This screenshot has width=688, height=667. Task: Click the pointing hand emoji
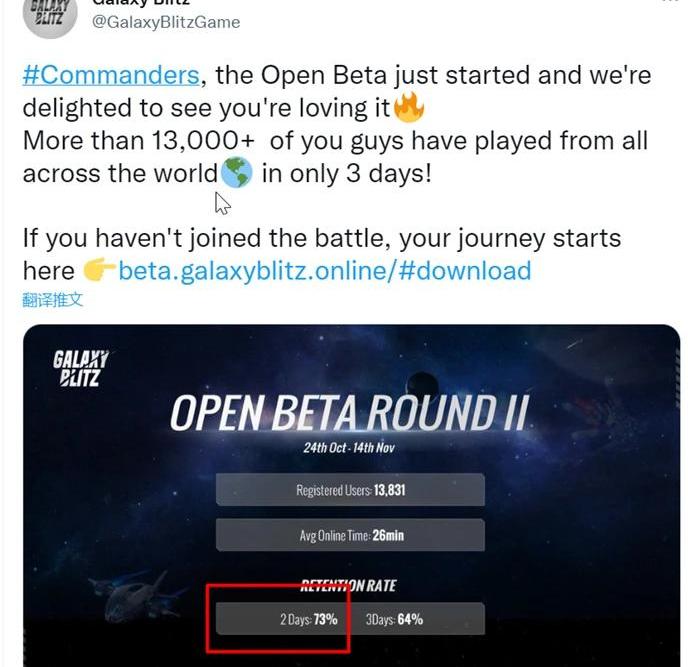point(99,270)
